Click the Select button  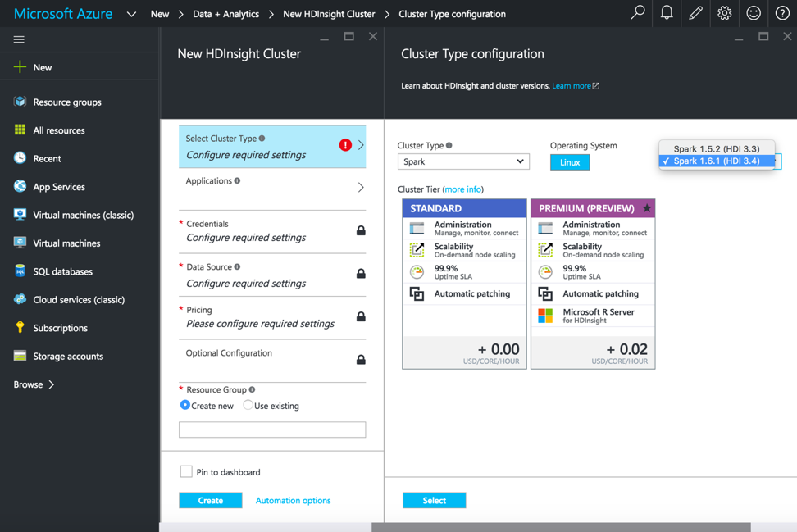(434, 501)
